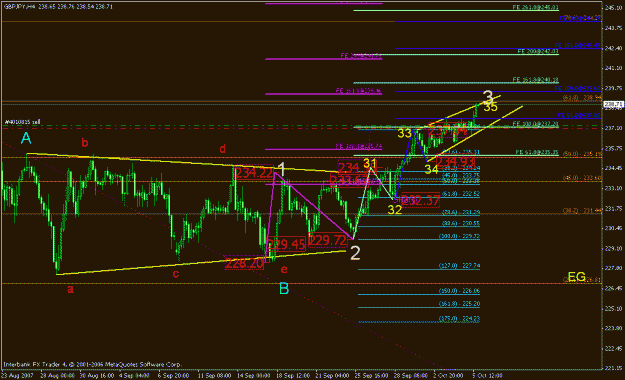Click the 2 Oct 20:00 time axis label
The image size is (625, 380).
click(x=449, y=375)
